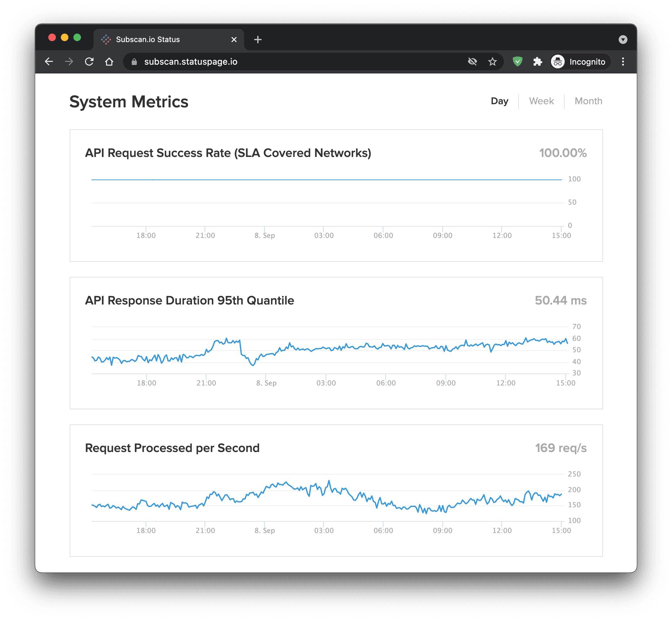
Task: Open a new browser tab
Action: pyautogui.click(x=258, y=40)
